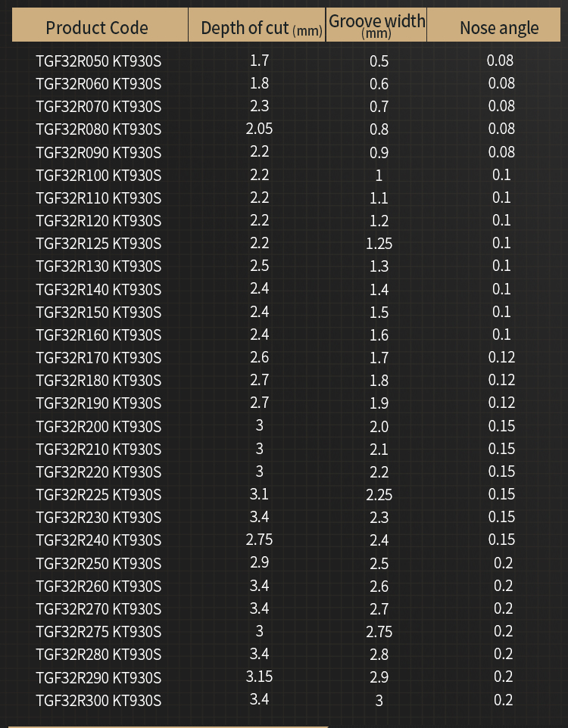Click depth of cut value 2.05
Screen dimensions: 568x728
pos(259,128)
